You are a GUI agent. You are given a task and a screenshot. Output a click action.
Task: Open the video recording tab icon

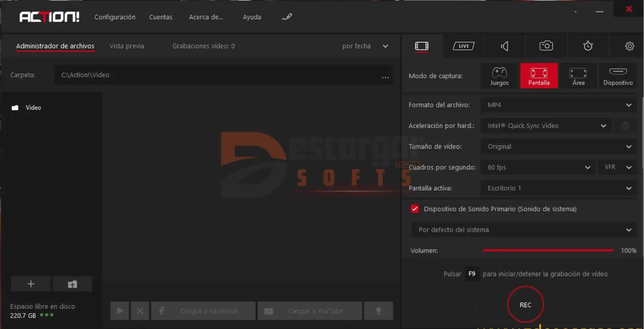pyautogui.click(x=422, y=46)
